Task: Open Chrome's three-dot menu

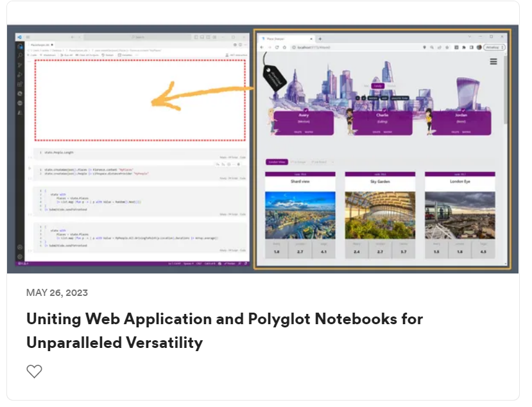Action: pos(502,47)
